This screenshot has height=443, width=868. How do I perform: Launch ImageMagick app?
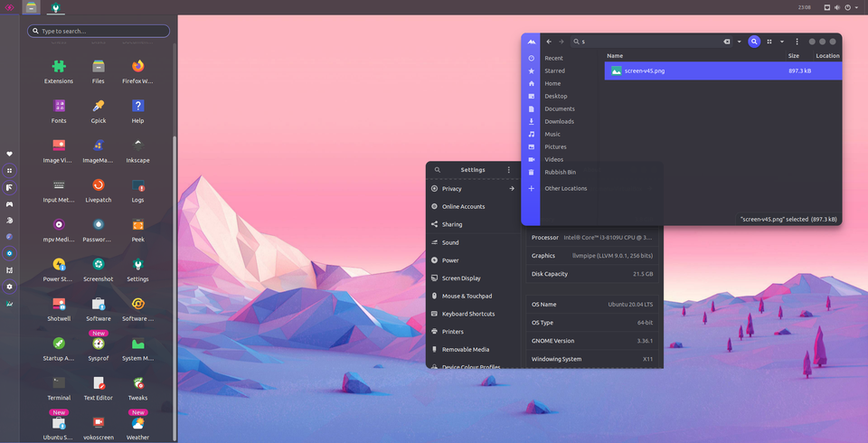pos(99,151)
